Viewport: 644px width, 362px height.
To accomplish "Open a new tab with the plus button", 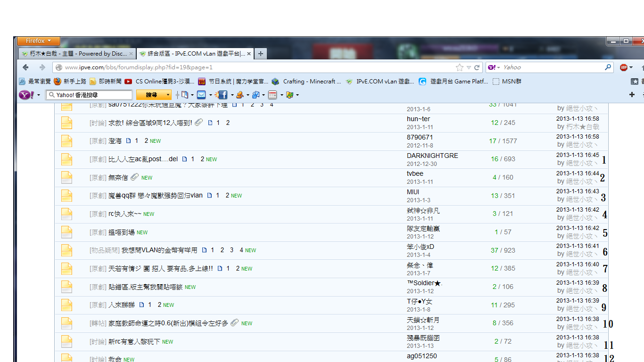I will [x=260, y=54].
